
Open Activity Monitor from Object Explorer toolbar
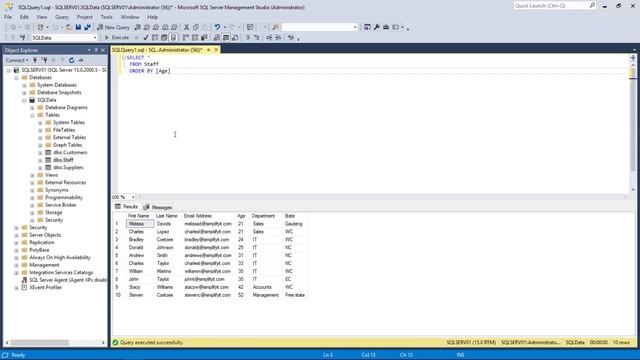pos(81,60)
